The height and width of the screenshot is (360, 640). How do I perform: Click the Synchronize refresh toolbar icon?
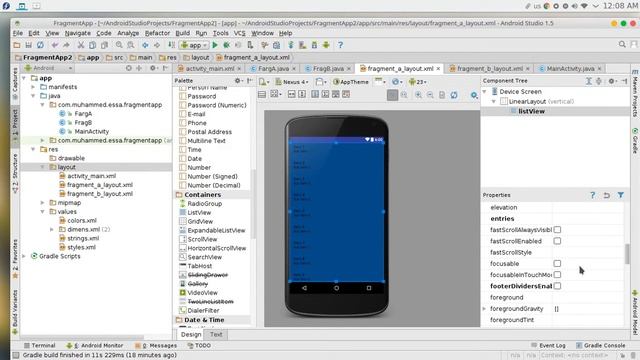tap(40, 45)
